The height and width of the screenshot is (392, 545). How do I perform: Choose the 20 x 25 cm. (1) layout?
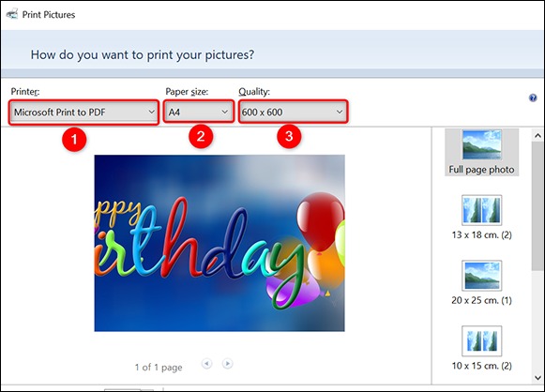(482, 282)
